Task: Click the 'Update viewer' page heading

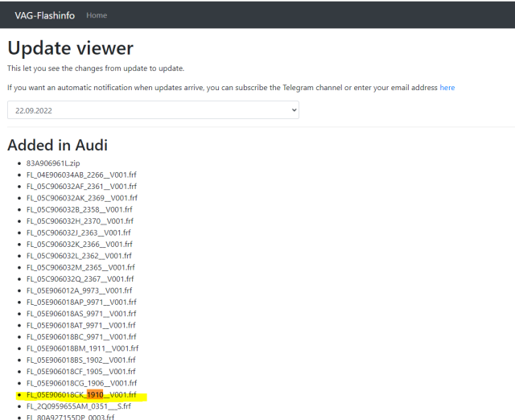Action: [x=70, y=47]
